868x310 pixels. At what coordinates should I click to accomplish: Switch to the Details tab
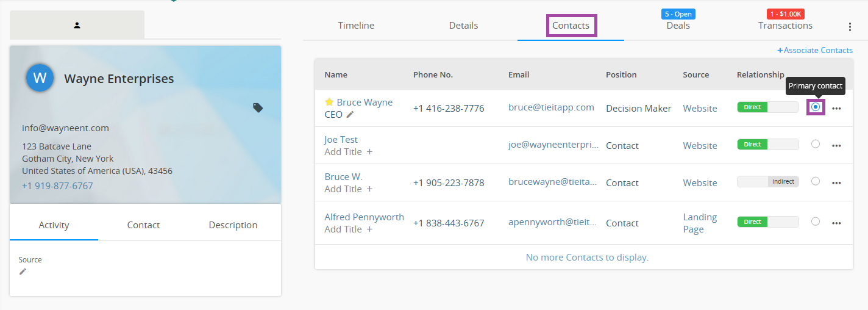[x=463, y=26]
